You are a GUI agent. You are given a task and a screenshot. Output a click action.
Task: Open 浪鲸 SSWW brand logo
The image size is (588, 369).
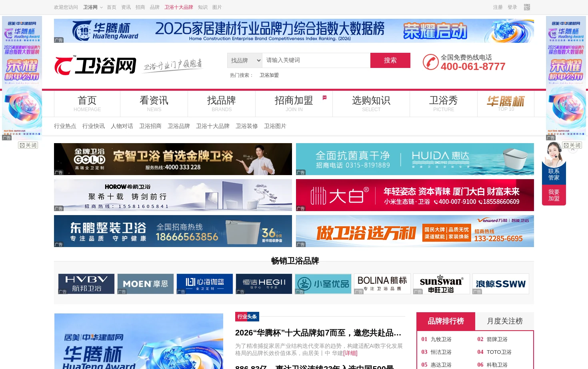point(501,284)
